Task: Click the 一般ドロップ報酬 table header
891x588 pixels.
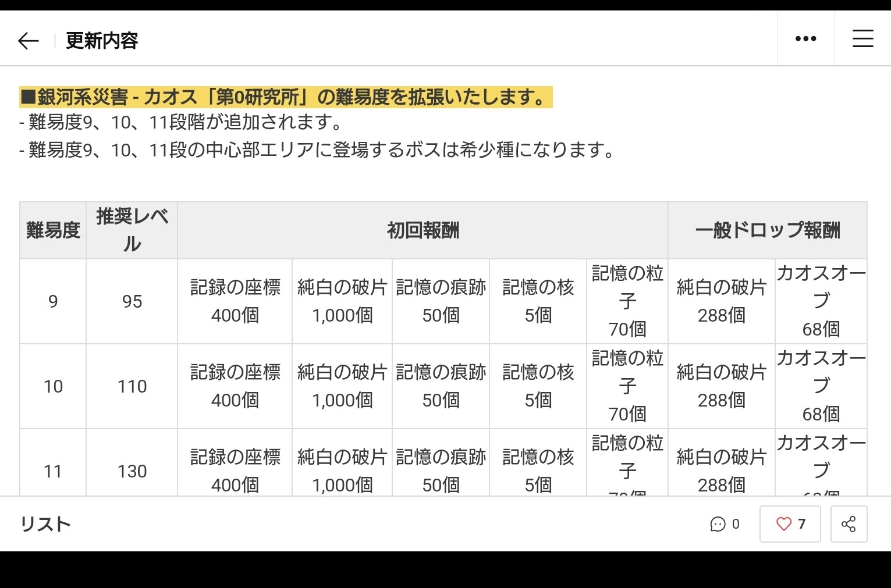Action: (767, 231)
